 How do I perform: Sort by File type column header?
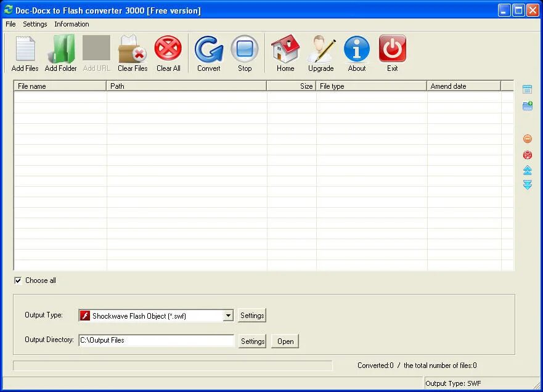pos(371,86)
